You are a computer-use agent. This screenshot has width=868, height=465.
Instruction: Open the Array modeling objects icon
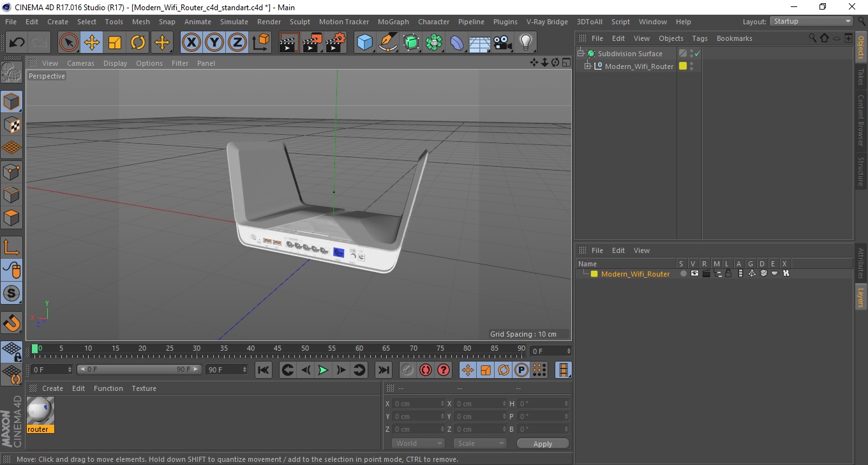point(435,43)
